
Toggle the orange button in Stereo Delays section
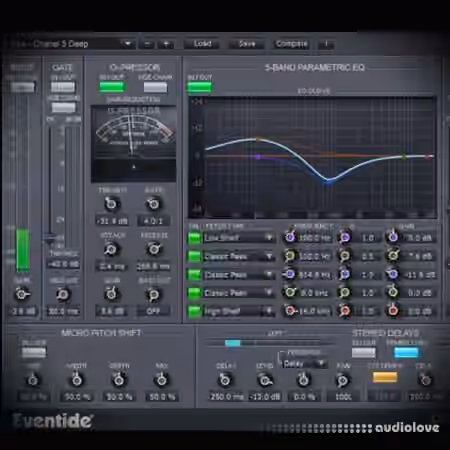pyautogui.click(x=385, y=377)
